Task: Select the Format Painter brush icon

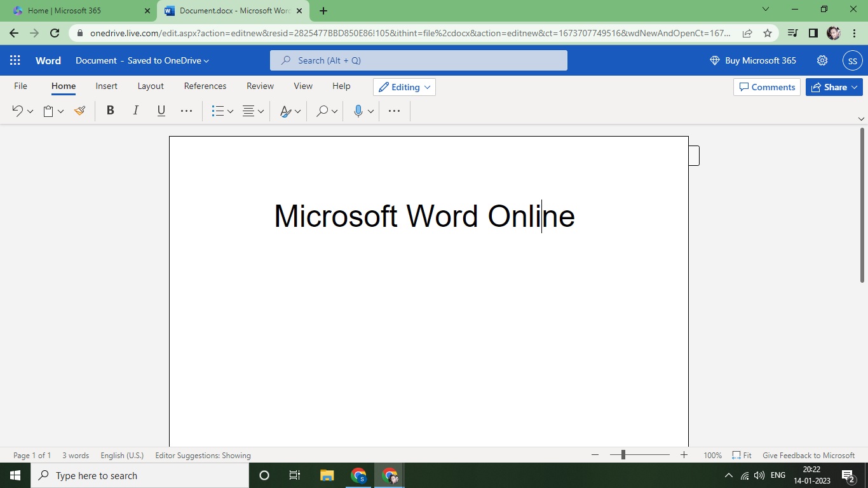Action: coord(79,111)
